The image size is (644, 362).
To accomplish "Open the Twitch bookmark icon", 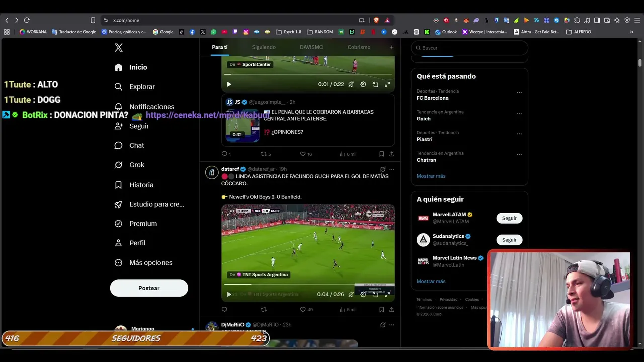I will [235, 32].
